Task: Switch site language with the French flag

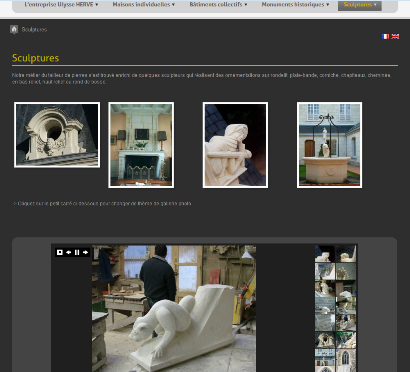Action: (x=385, y=36)
